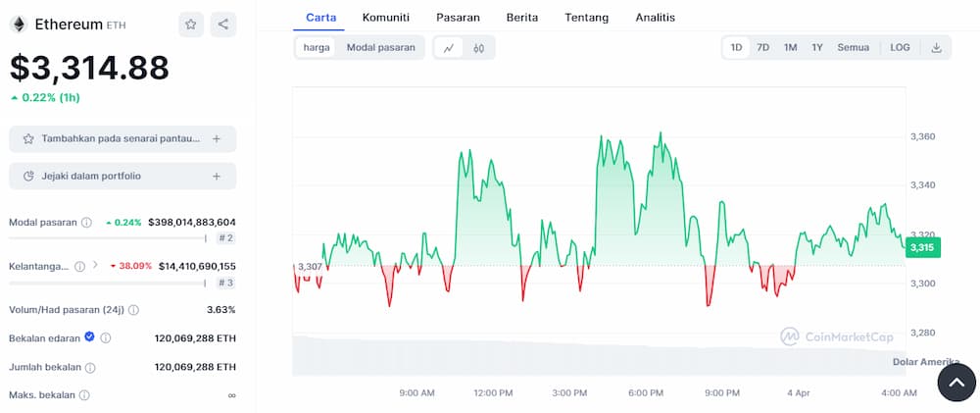Select 1D time range
The width and height of the screenshot is (980, 413).
click(736, 47)
